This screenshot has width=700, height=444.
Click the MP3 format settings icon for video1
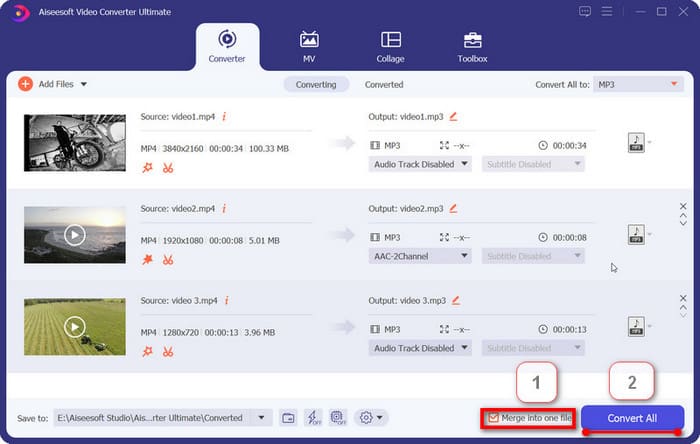(636, 143)
